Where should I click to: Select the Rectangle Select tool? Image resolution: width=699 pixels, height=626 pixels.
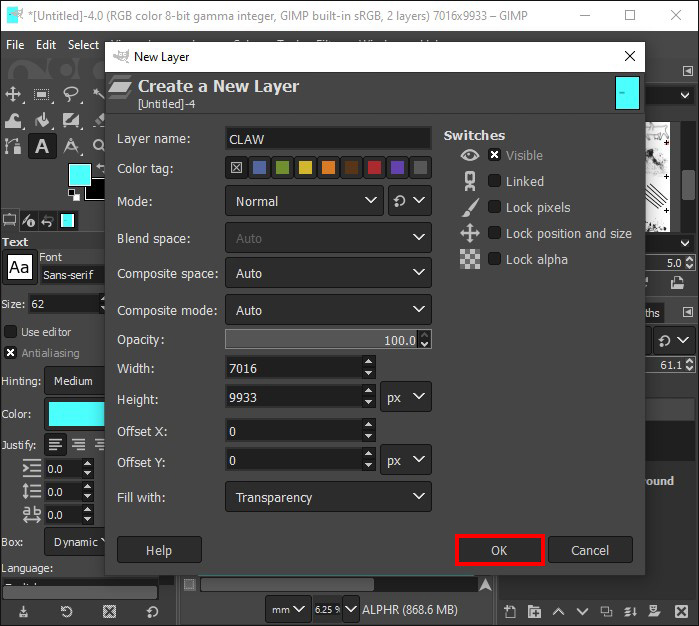tap(41, 94)
